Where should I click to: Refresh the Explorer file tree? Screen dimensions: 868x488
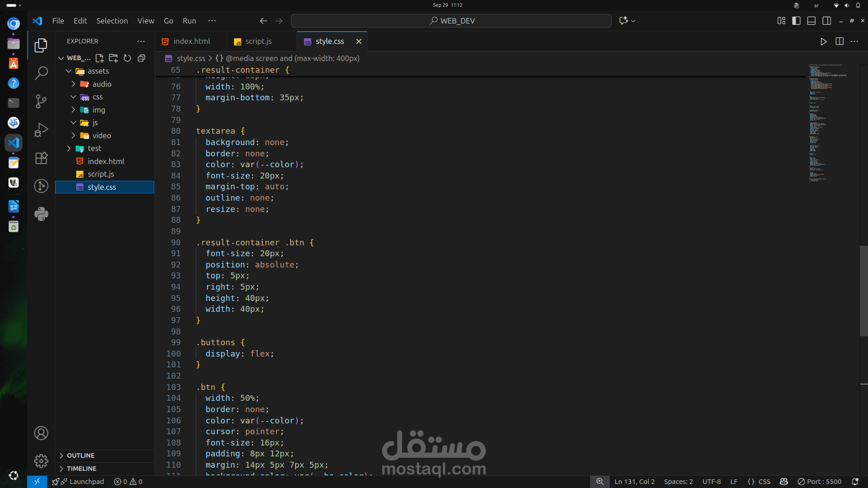click(x=127, y=58)
